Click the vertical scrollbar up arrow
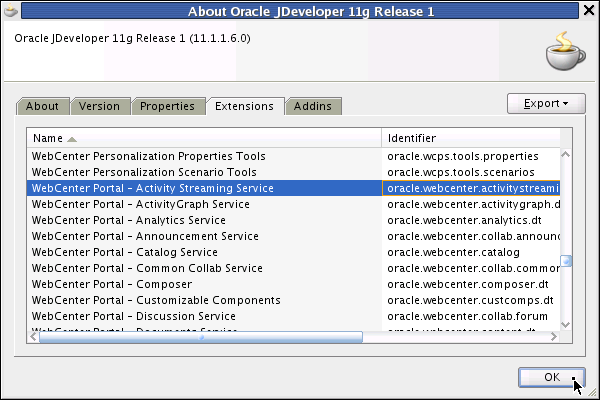This screenshot has width=600, height=400. [566, 155]
